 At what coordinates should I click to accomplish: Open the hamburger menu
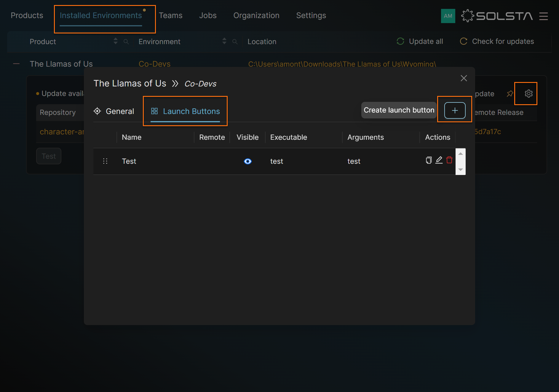[x=544, y=16]
